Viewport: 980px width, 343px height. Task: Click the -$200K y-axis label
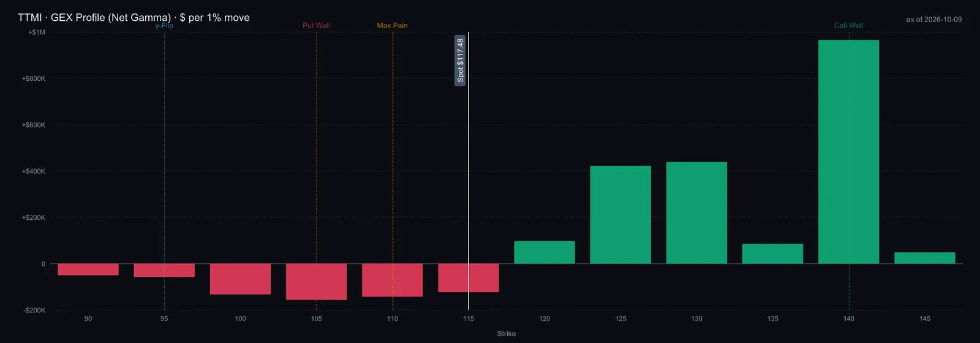(34, 311)
